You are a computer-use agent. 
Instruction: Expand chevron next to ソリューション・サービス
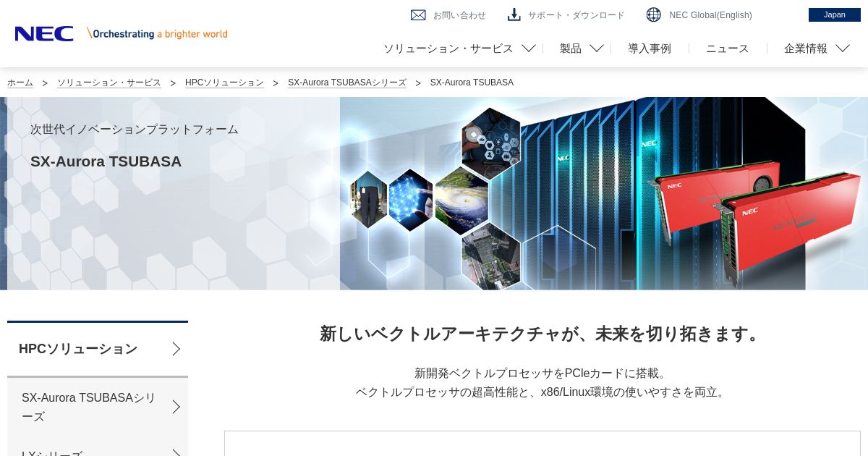click(x=529, y=48)
